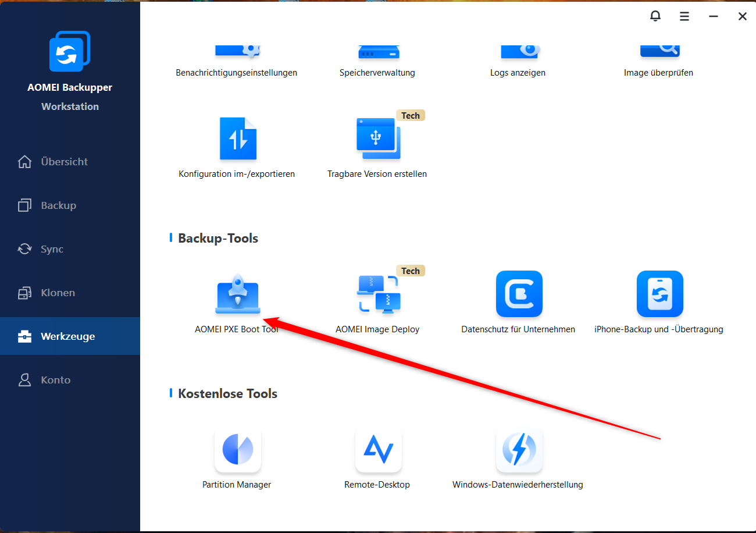Open Datenschutz für Unternehmen icon

tap(519, 294)
